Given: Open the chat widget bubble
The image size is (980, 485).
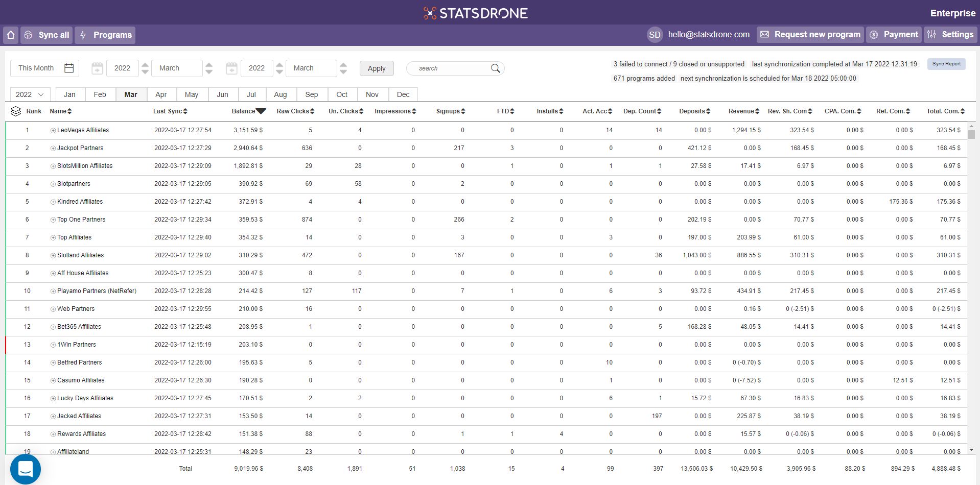Looking at the screenshot, I should click(25, 469).
